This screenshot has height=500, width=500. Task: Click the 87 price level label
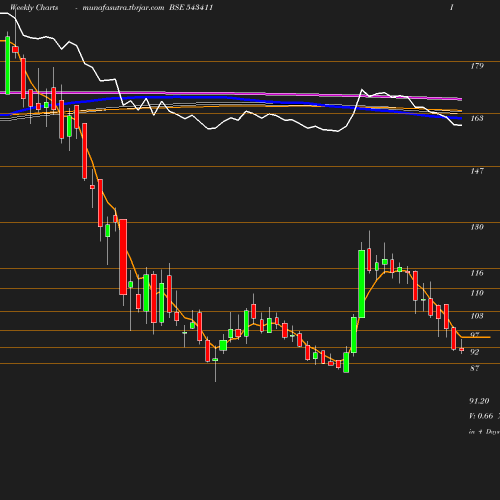pyautogui.click(x=475, y=368)
